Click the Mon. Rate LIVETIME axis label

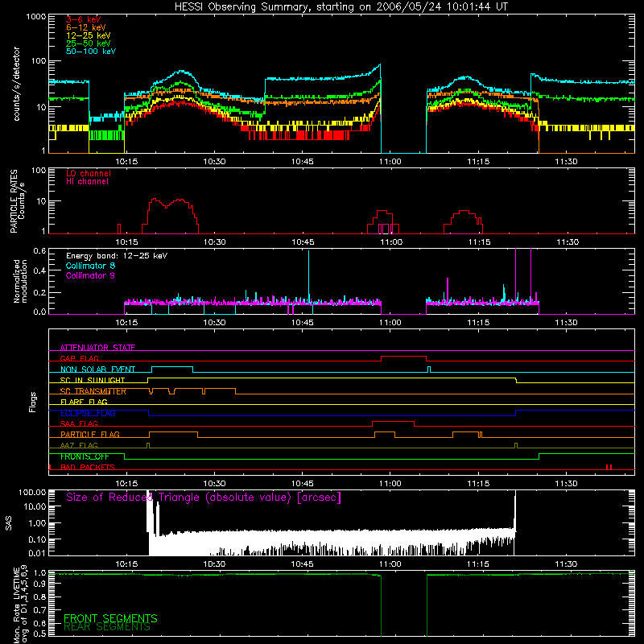21,605
